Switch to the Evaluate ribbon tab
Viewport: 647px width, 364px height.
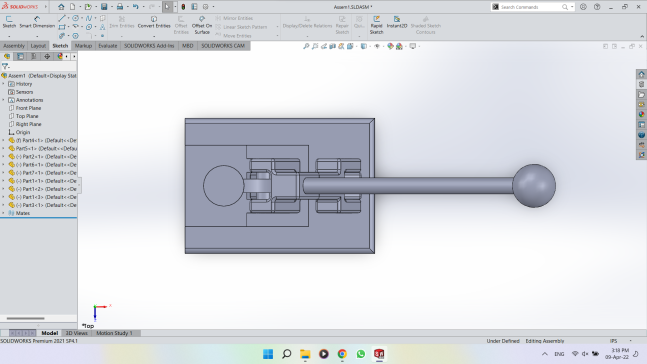(108, 46)
